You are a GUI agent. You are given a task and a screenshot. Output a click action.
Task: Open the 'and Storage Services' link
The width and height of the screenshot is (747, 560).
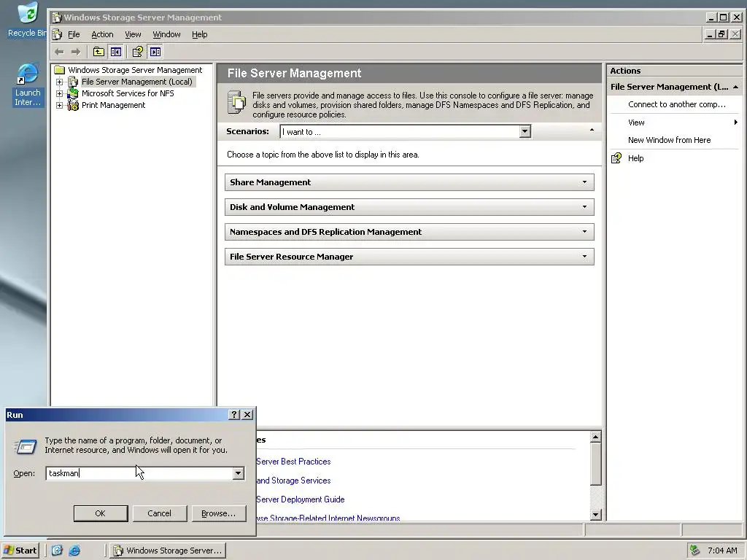[293, 481]
